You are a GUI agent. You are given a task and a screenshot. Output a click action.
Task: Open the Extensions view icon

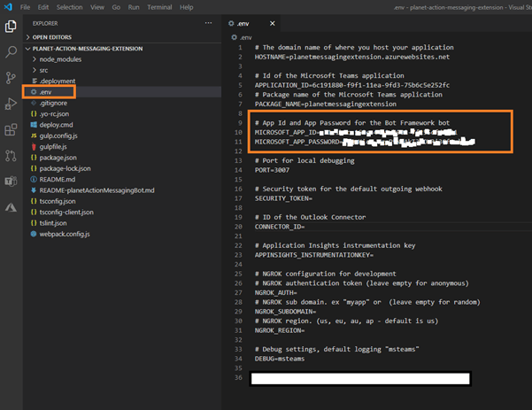tap(11, 129)
